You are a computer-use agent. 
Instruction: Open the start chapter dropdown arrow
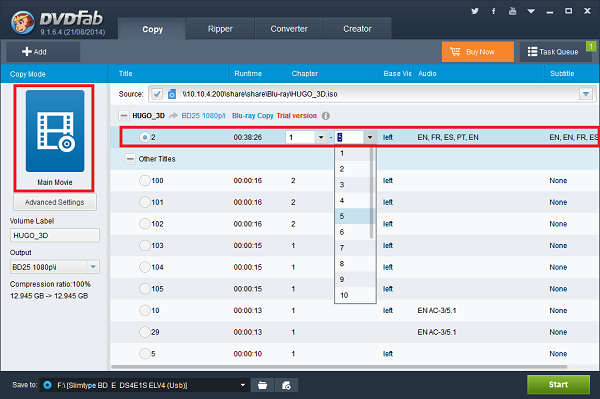point(321,137)
